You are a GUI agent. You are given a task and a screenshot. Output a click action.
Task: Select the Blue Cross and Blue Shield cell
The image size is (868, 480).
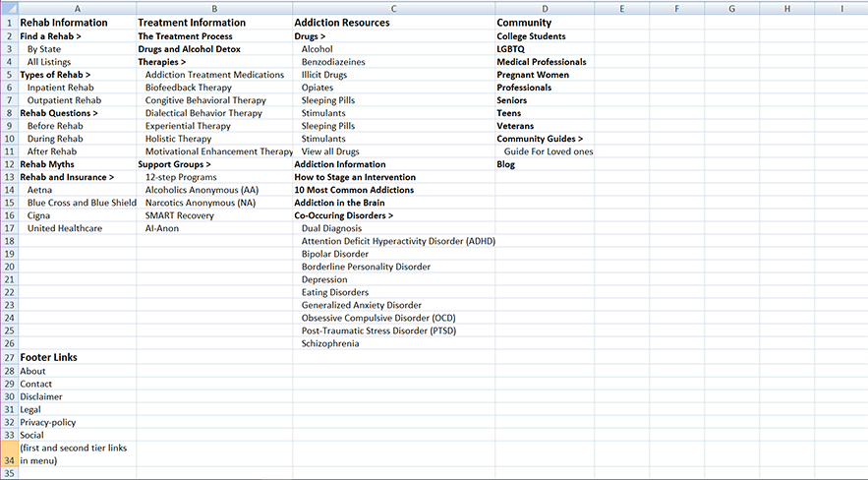pyautogui.click(x=82, y=203)
